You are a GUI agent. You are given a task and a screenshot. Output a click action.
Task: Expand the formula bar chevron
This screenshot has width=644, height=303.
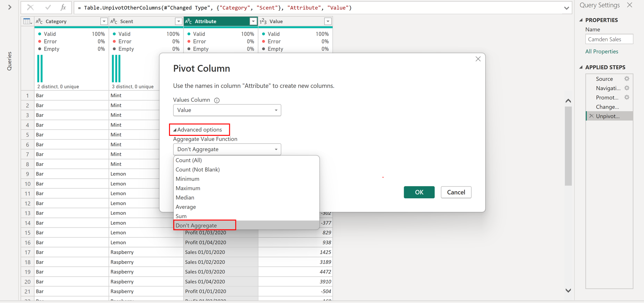pos(566,8)
